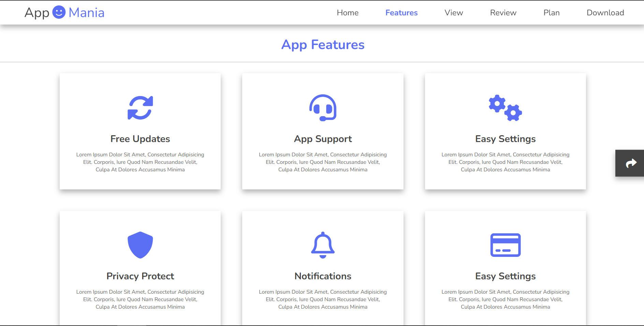Navigate to the Plan section
Viewport: 644px width, 326px height.
coord(551,13)
